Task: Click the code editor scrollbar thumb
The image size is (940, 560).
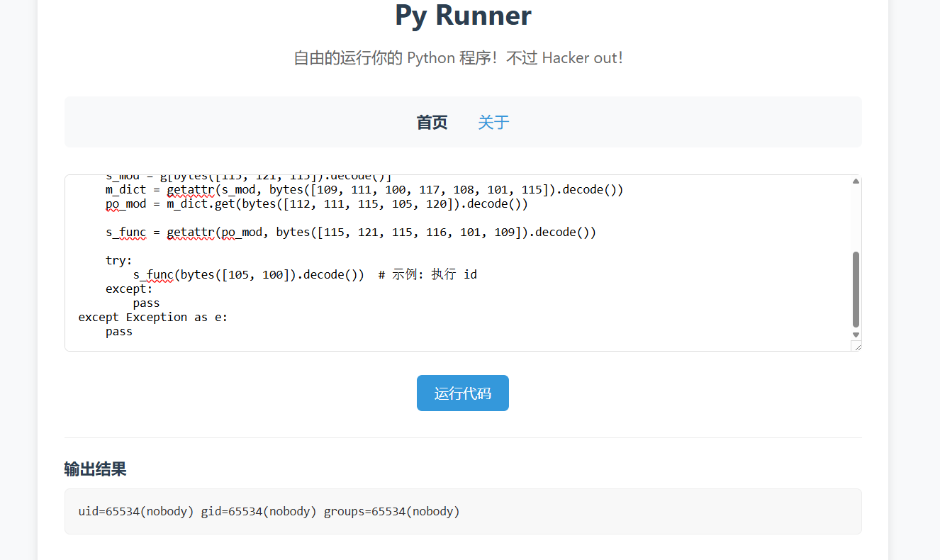Action: 856,289
